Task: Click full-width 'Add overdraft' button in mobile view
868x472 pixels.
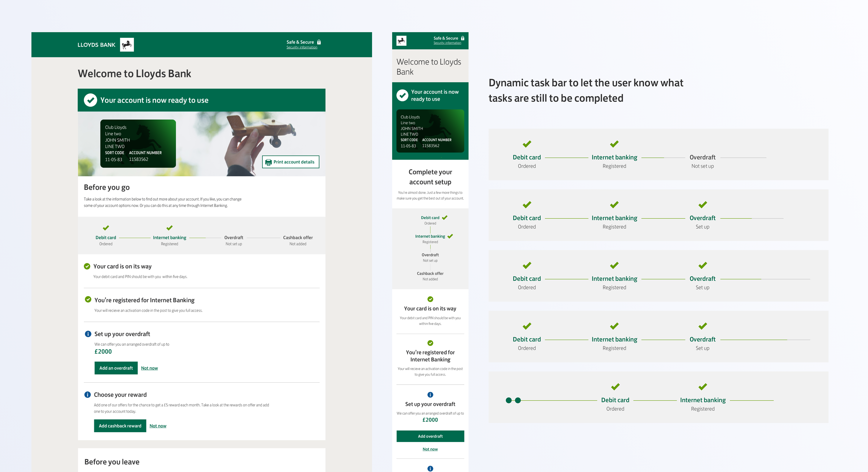Action: click(x=430, y=436)
